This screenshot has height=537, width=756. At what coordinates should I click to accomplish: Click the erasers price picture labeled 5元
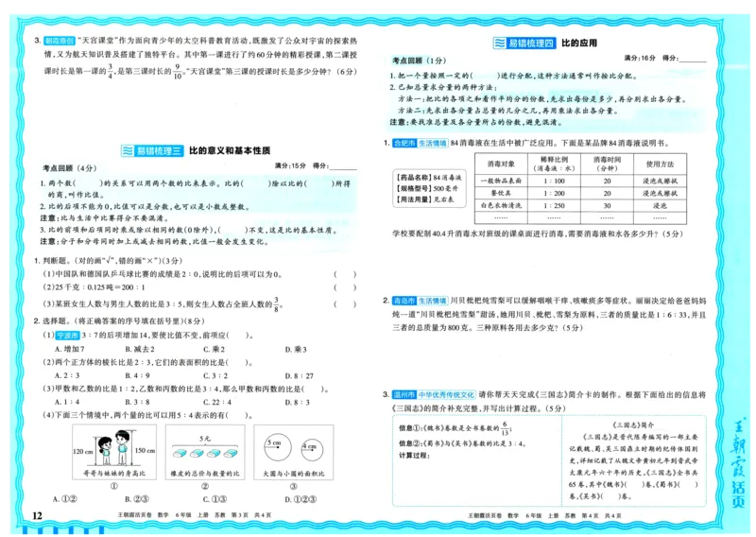(x=205, y=452)
